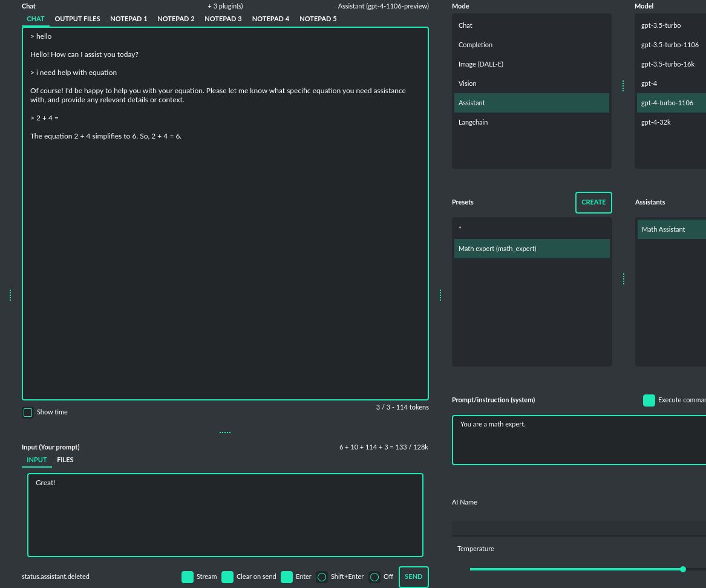Click the vertical dots handle beside the Model list
The image size is (706, 588).
point(624,85)
